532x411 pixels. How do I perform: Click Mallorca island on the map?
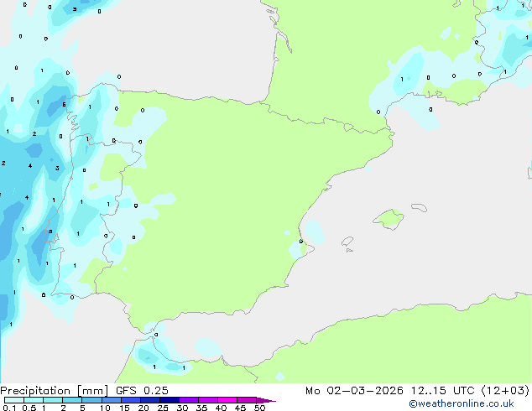389,219
